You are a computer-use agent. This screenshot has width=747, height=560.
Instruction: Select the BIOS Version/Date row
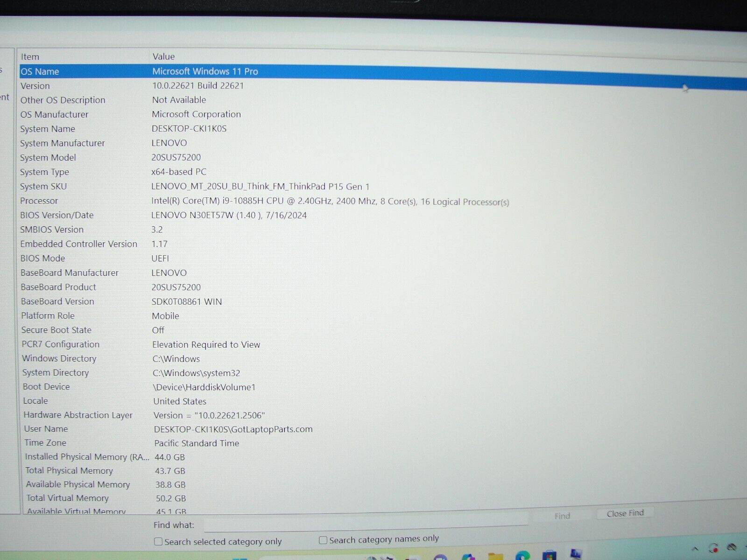pyautogui.click(x=56, y=215)
